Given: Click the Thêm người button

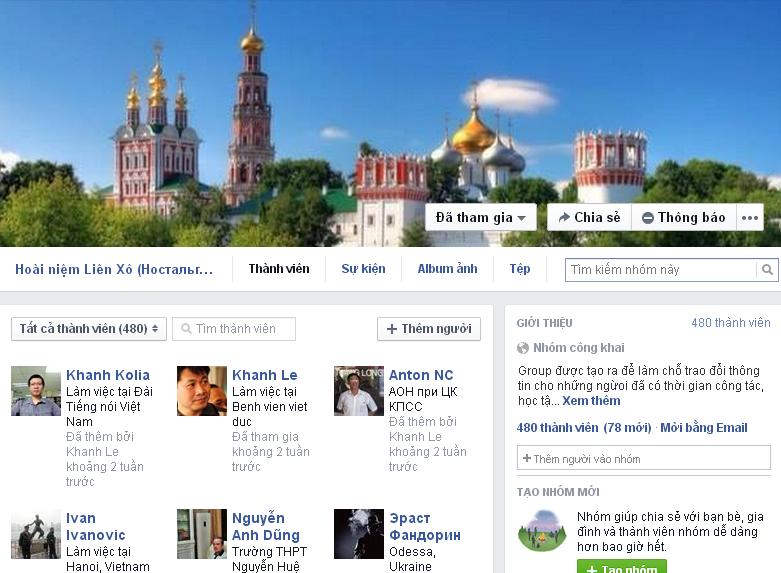Looking at the screenshot, I should (428, 329).
